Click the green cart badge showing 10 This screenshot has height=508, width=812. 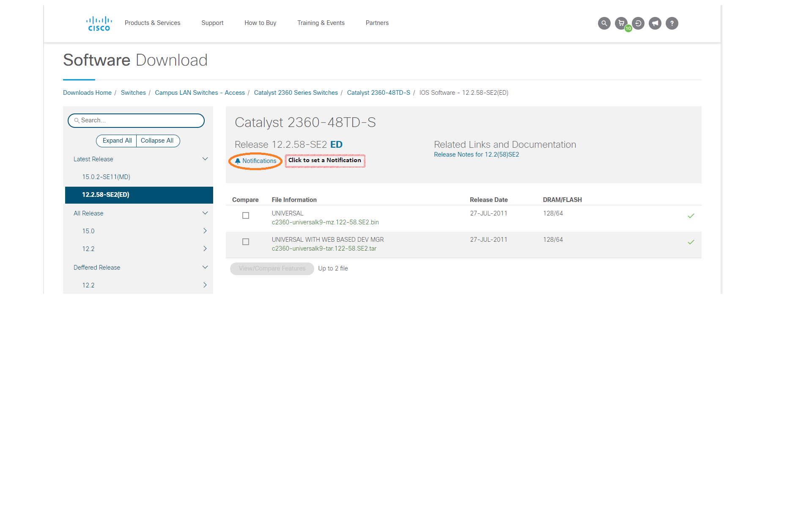(x=628, y=28)
